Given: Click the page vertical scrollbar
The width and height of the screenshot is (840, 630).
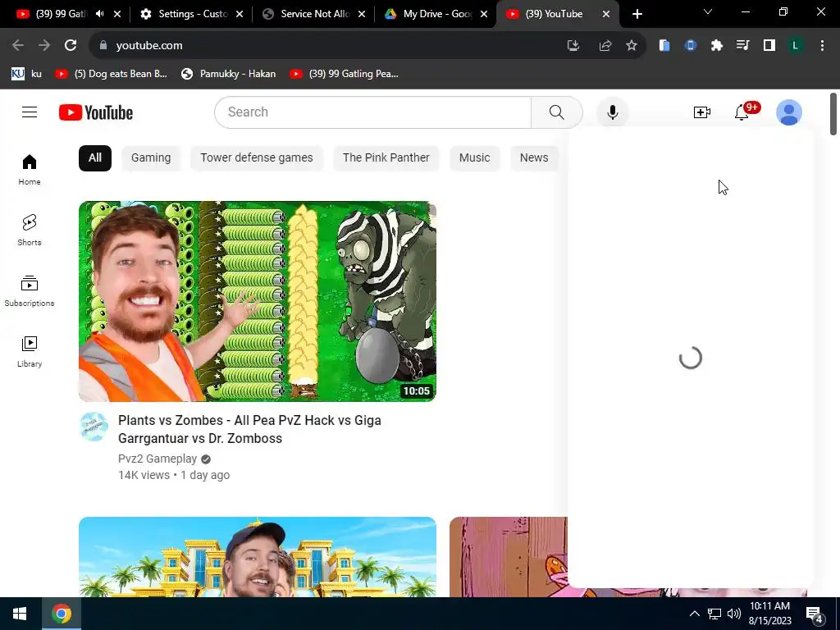Looking at the screenshot, I should point(833,113).
